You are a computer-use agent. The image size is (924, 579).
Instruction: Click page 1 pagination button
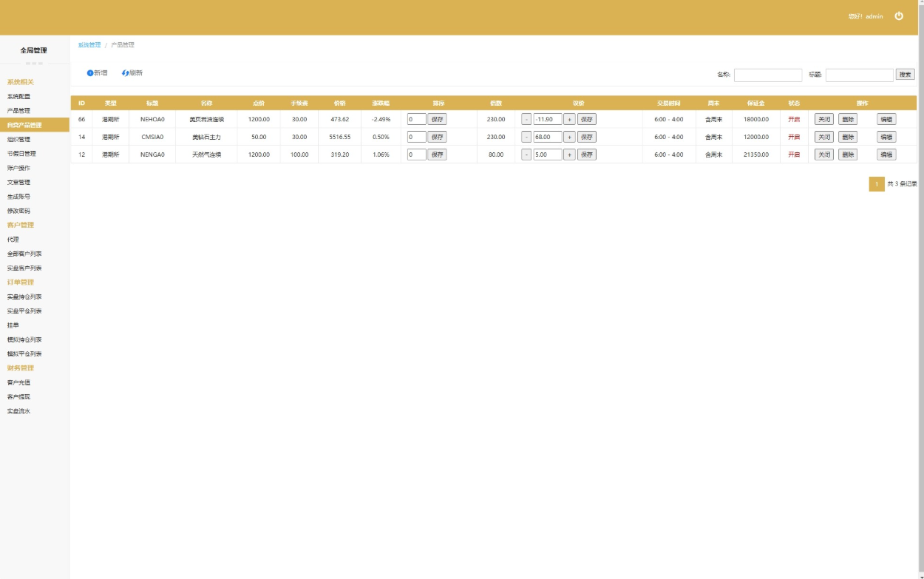[x=876, y=184]
